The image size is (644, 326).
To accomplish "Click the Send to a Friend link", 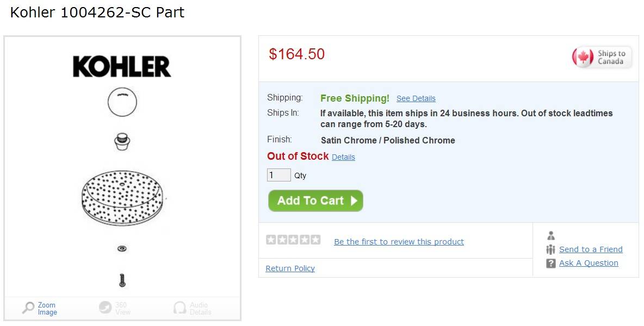I will click(591, 249).
